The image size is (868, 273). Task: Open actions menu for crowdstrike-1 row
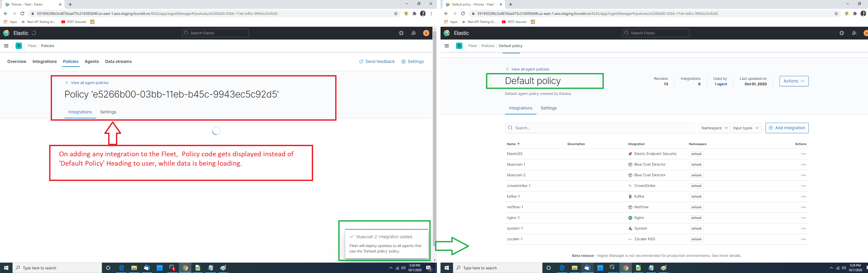pos(803,186)
